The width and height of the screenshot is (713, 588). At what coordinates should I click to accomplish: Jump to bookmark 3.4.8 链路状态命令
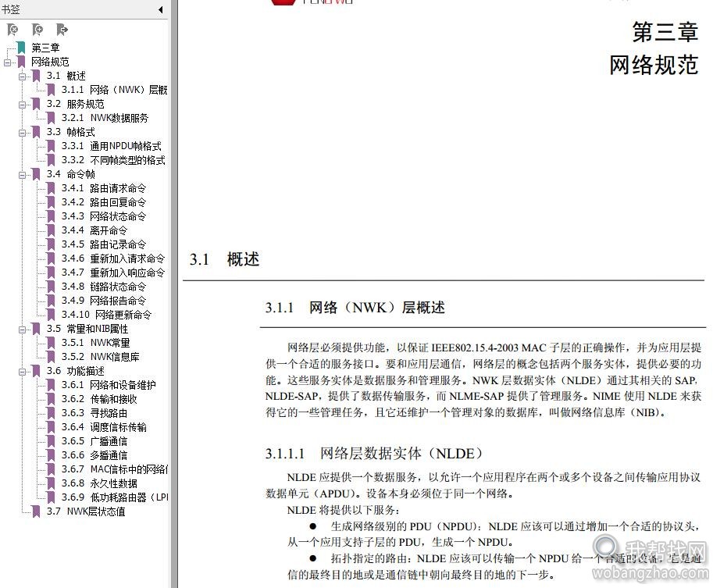104,287
